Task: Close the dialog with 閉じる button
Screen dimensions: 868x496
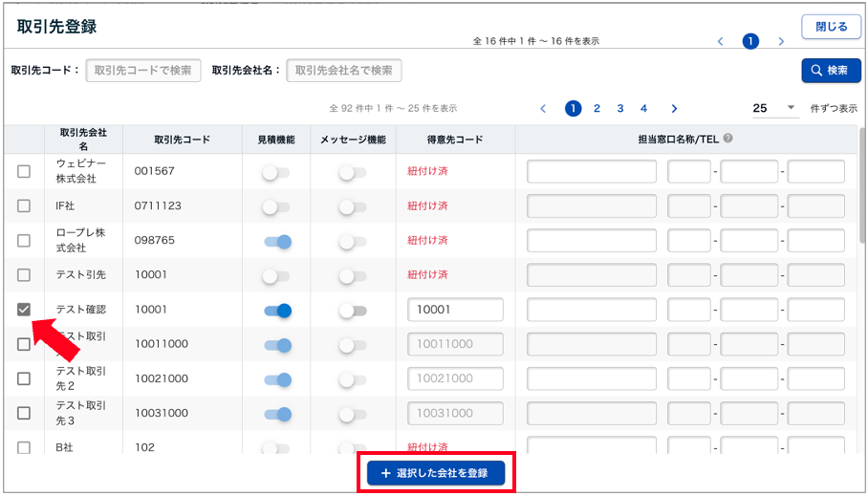Action: click(x=831, y=27)
